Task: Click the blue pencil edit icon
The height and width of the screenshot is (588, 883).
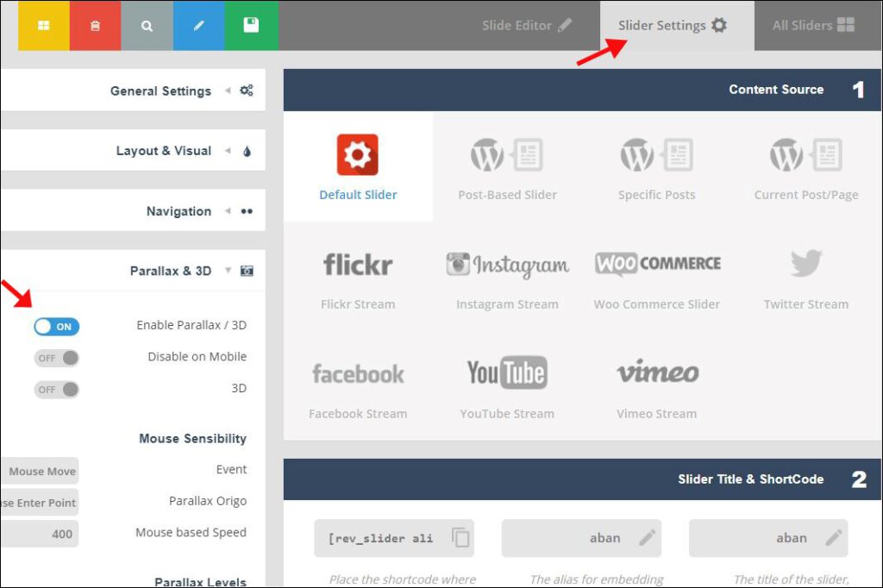Action: click(198, 25)
